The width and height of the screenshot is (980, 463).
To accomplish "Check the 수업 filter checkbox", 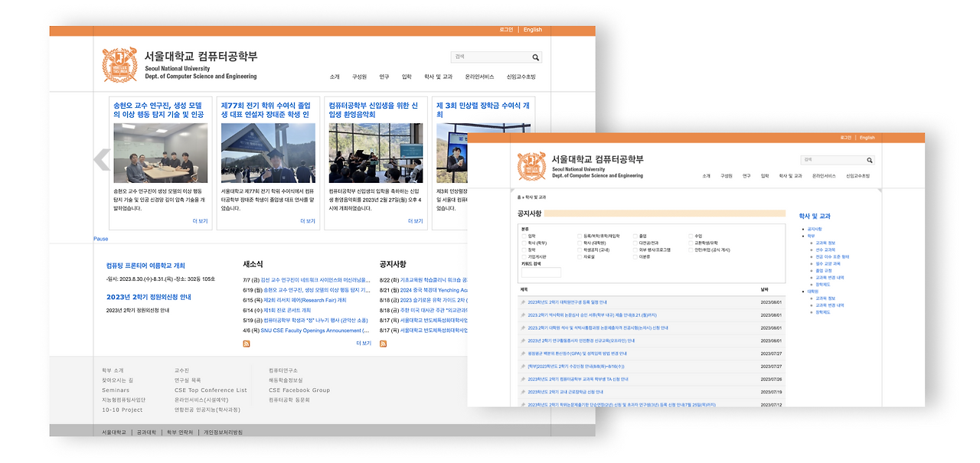I will click(690, 236).
